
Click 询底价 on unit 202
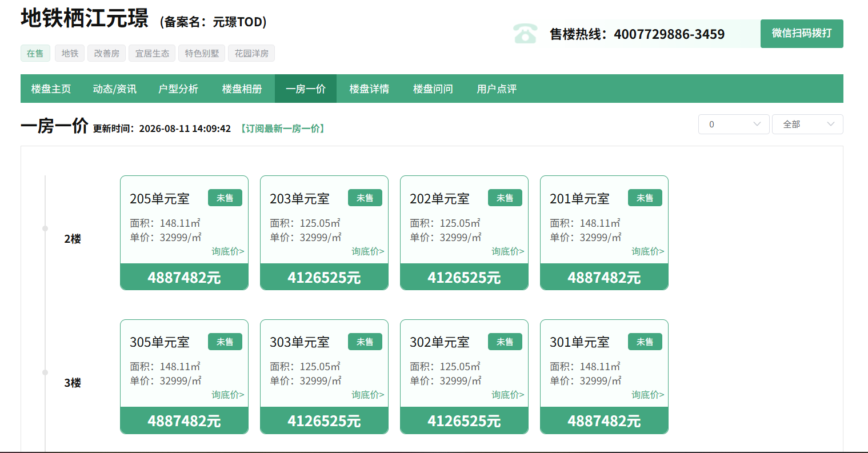click(x=507, y=251)
